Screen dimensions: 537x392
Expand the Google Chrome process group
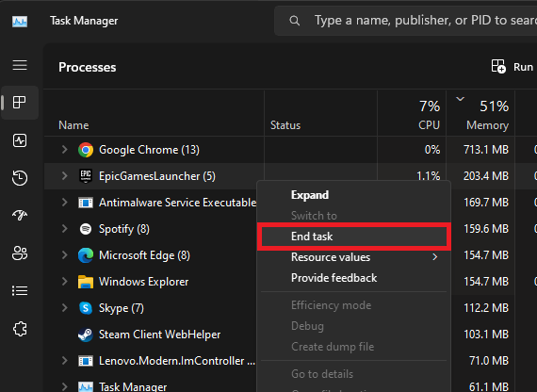(64, 150)
